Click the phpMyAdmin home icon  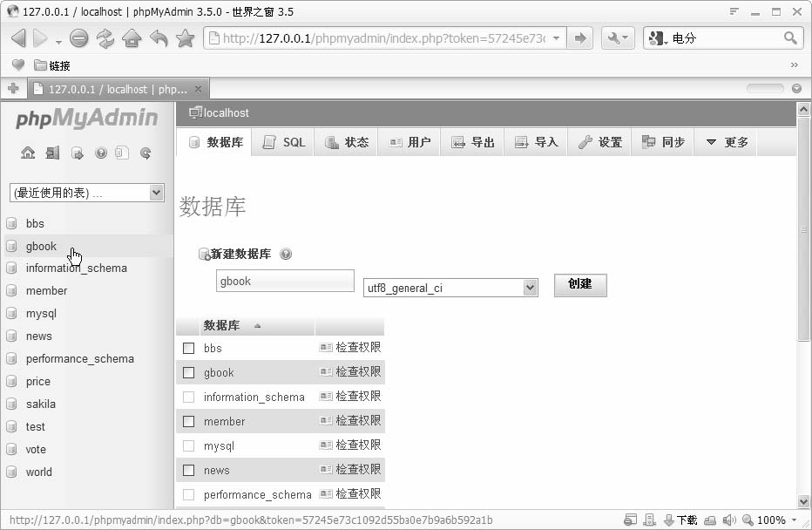click(x=28, y=153)
